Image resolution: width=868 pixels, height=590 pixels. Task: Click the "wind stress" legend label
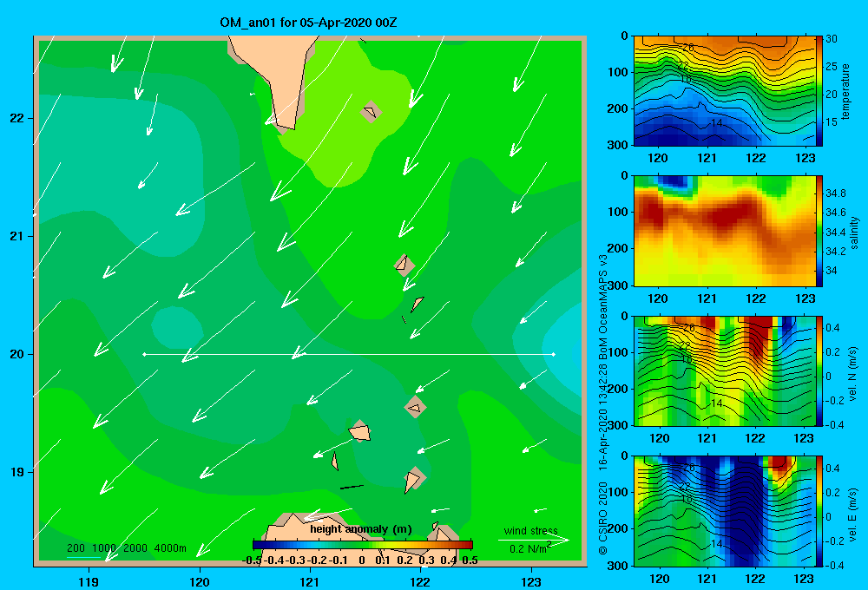tap(530, 531)
